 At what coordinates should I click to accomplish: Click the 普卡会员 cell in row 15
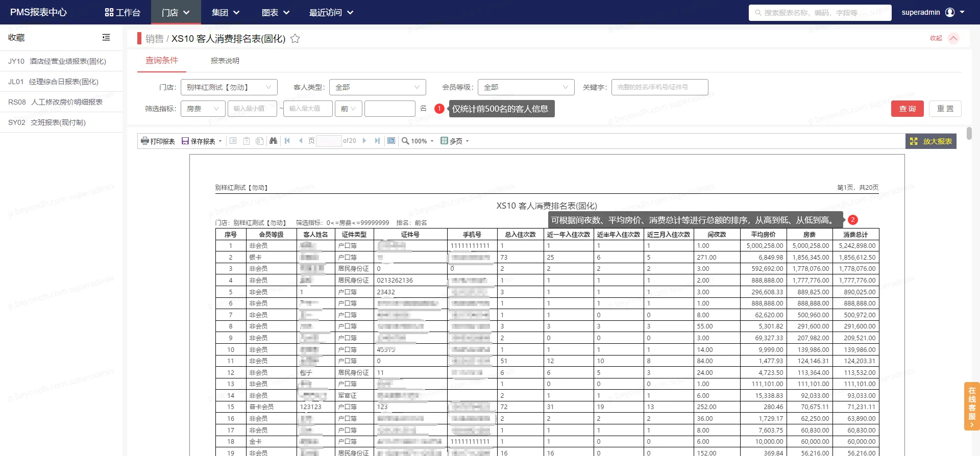(x=271, y=407)
